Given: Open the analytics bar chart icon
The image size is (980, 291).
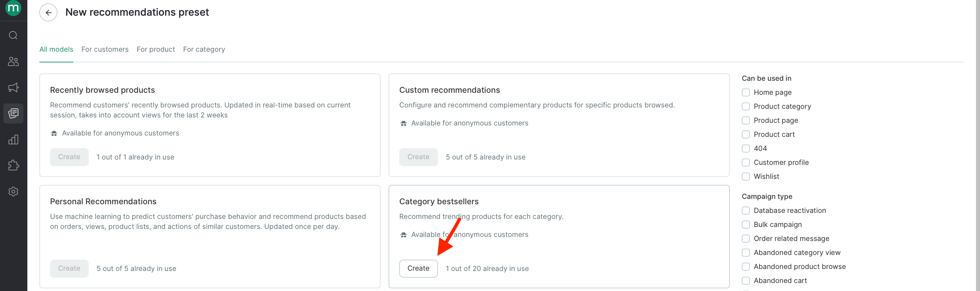Looking at the screenshot, I should pyautogui.click(x=13, y=139).
